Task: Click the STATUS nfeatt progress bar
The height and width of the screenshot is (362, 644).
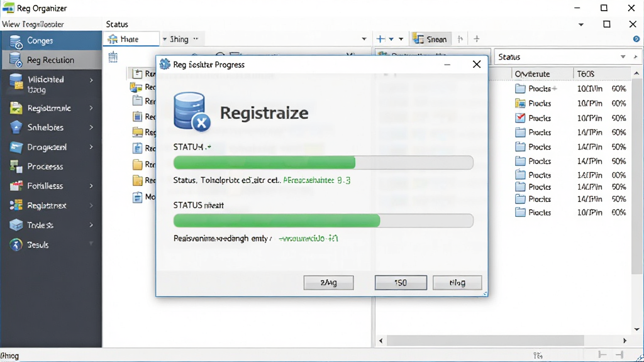Action: (323, 221)
